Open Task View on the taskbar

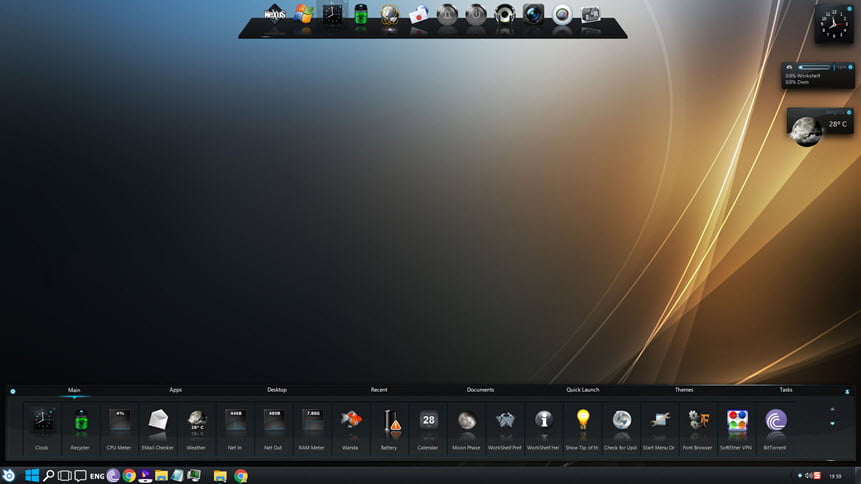(64, 476)
